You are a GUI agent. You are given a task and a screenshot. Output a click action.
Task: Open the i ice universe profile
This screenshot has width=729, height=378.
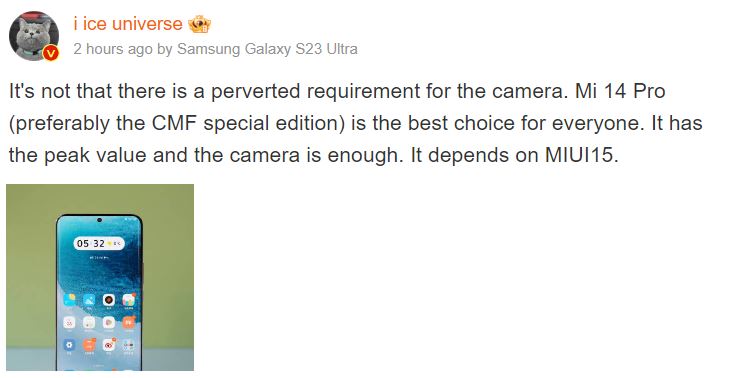tap(128, 24)
